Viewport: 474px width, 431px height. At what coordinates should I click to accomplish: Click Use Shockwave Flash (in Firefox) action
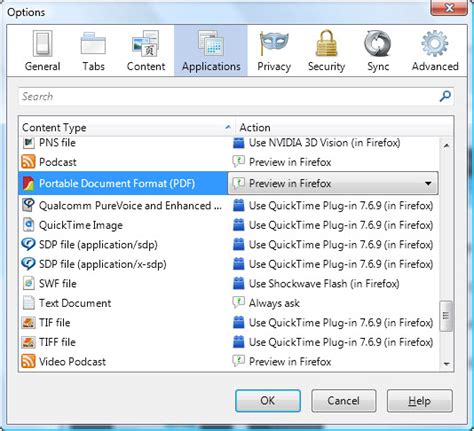tap(324, 284)
